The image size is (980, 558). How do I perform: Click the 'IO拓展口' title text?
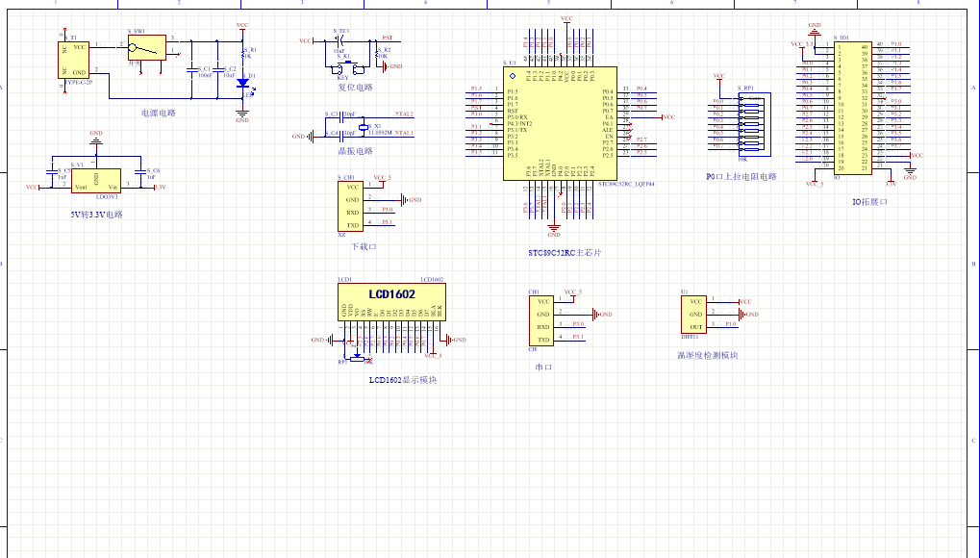click(x=870, y=202)
